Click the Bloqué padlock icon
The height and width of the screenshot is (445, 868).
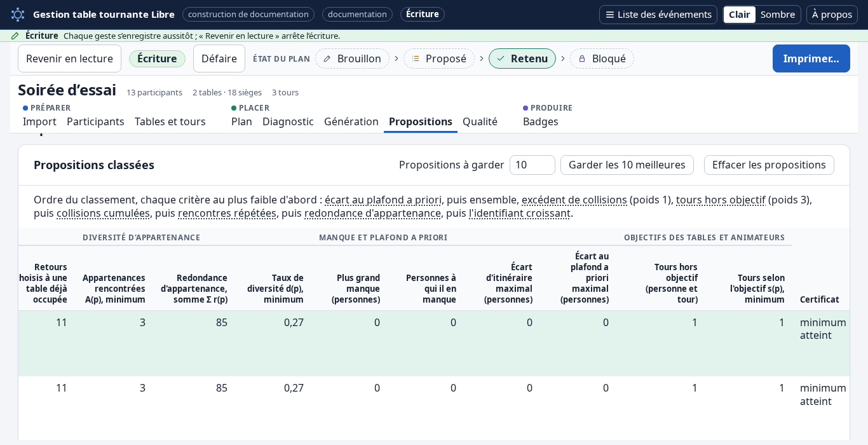[x=582, y=58]
